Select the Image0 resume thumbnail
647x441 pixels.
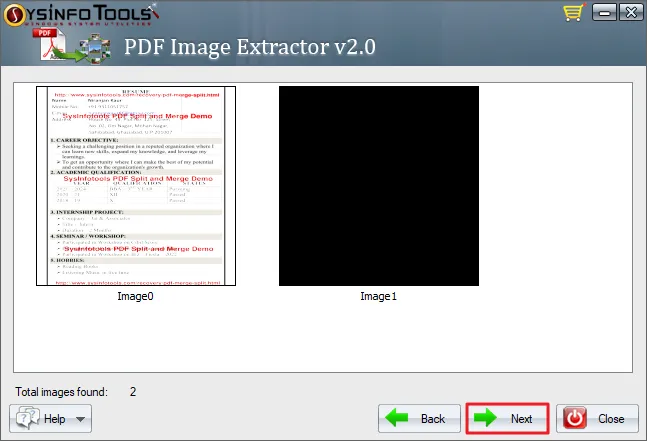[x=136, y=186]
